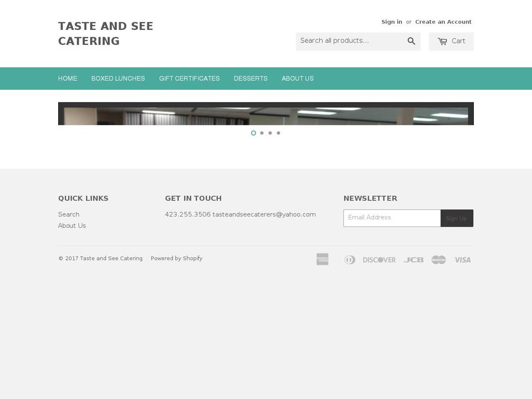Click the American Express payment icon

point(323,259)
